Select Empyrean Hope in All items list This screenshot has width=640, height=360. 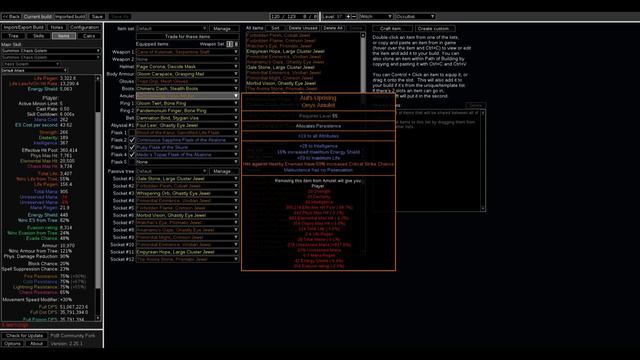point(285,51)
